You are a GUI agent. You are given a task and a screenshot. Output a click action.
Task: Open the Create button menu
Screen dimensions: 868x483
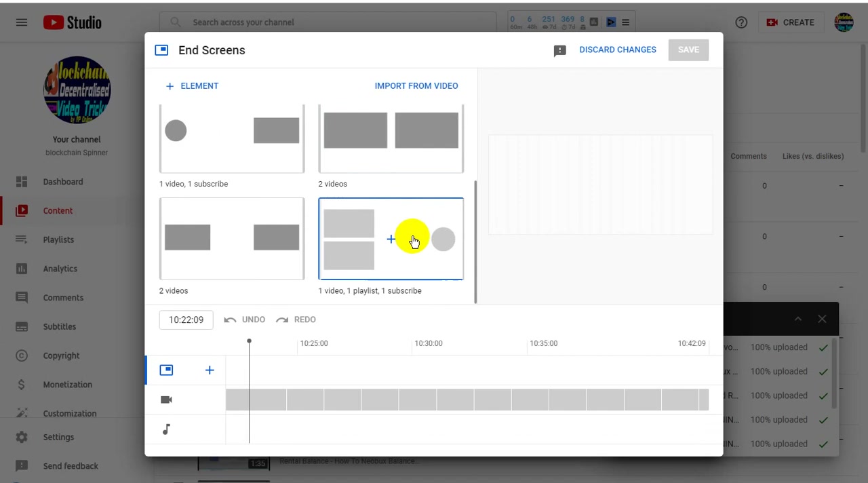click(x=791, y=22)
